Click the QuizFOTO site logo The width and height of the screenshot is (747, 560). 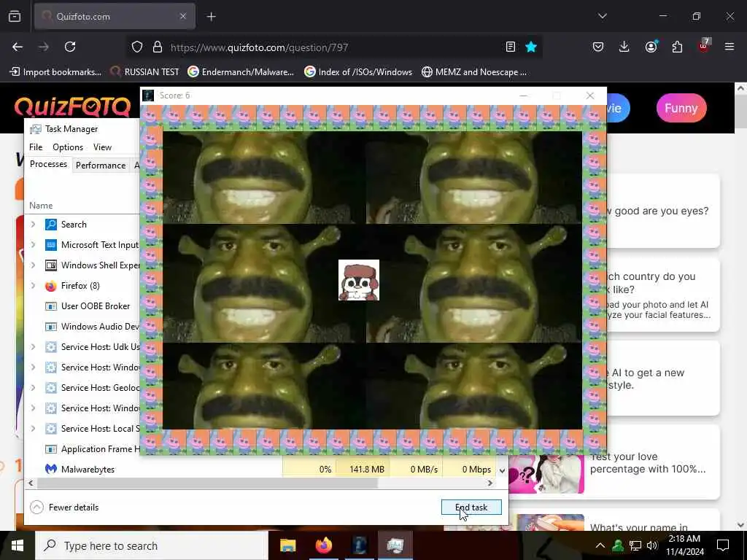(x=72, y=106)
